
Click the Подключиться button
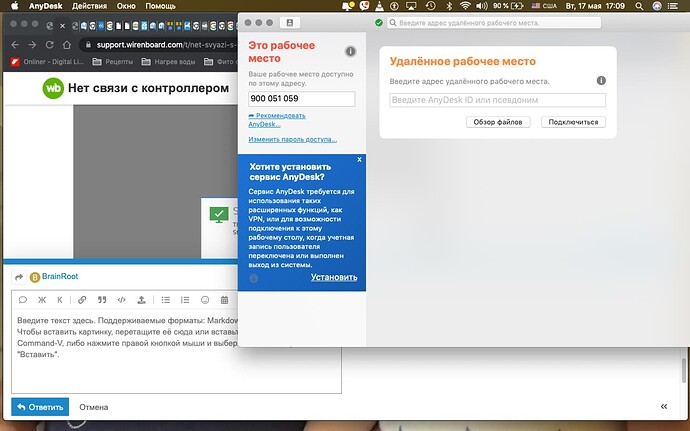573,122
